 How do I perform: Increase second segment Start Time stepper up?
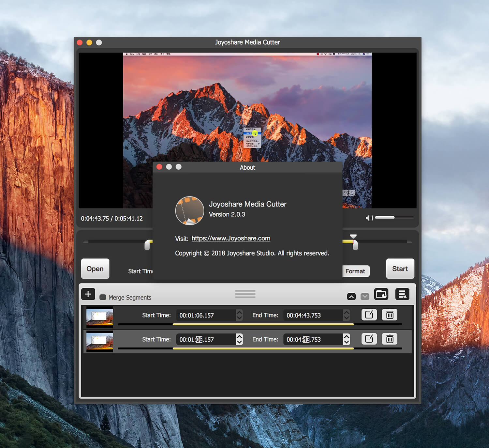(240, 336)
